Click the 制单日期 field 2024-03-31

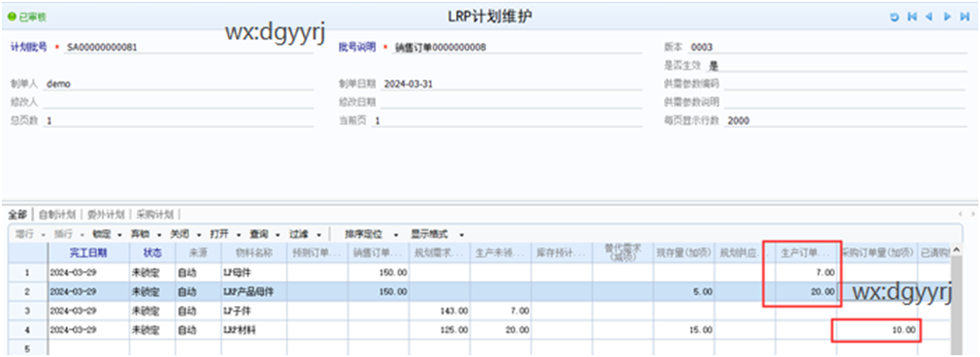(511, 84)
